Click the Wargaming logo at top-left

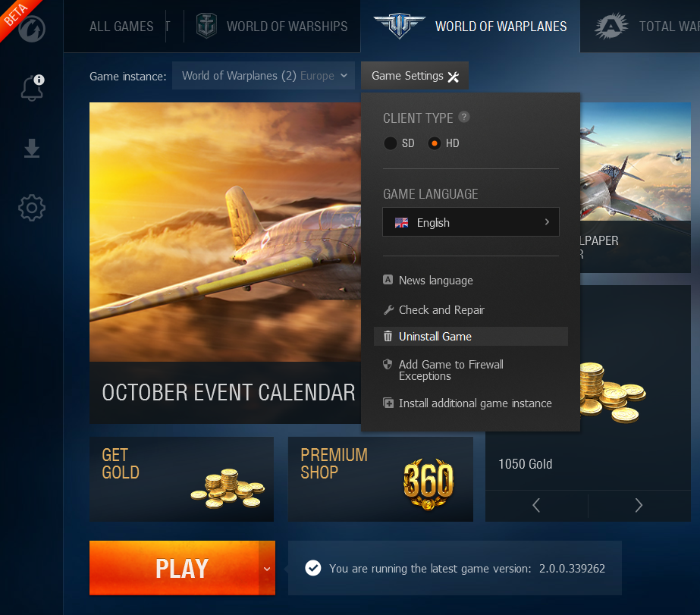pyautogui.click(x=32, y=29)
